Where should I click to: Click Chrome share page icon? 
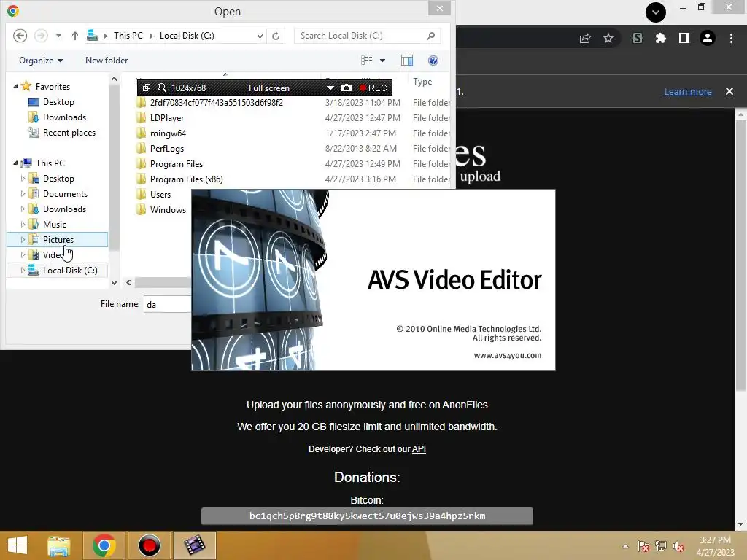click(x=585, y=38)
